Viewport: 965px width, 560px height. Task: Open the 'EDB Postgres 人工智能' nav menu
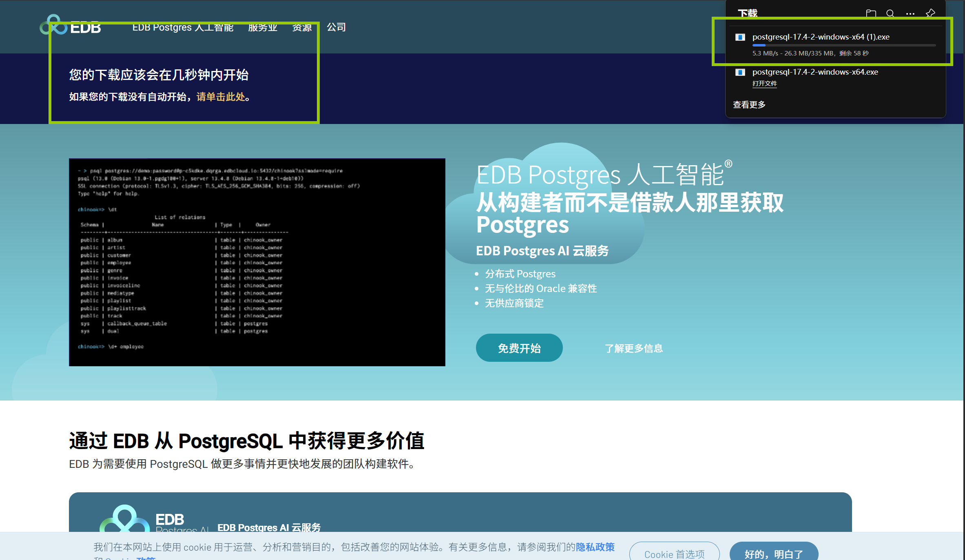[x=183, y=27]
